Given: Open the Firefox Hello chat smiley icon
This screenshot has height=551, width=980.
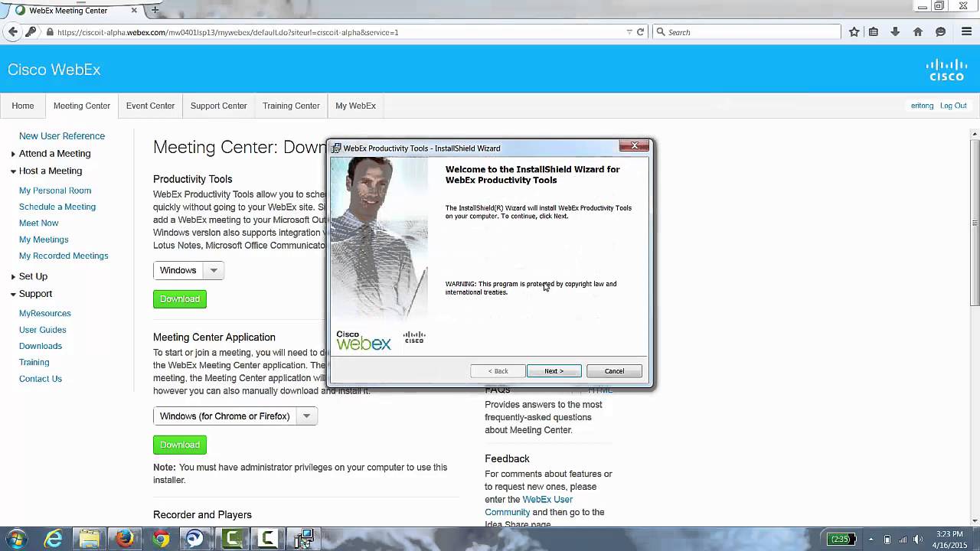Looking at the screenshot, I should click(941, 31).
